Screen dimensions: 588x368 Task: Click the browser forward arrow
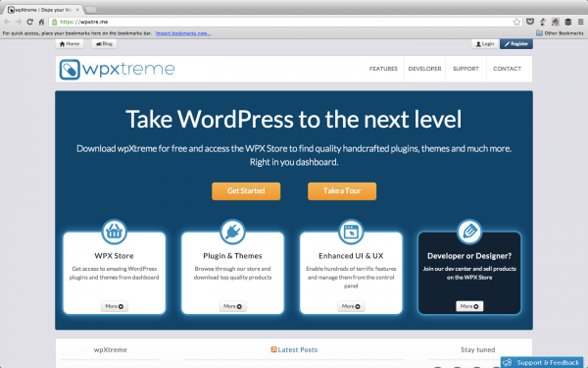[x=19, y=22]
